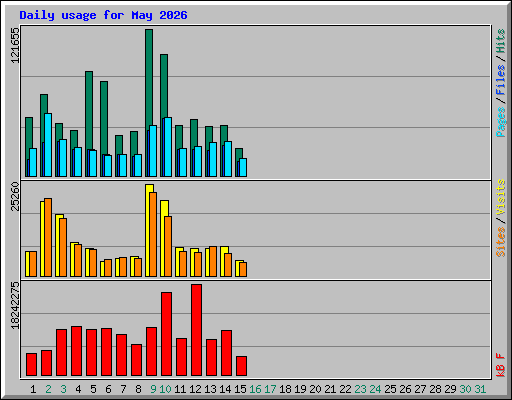Click the 121655 axis value label
The image size is (512, 400).
pyautogui.click(x=15, y=45)
